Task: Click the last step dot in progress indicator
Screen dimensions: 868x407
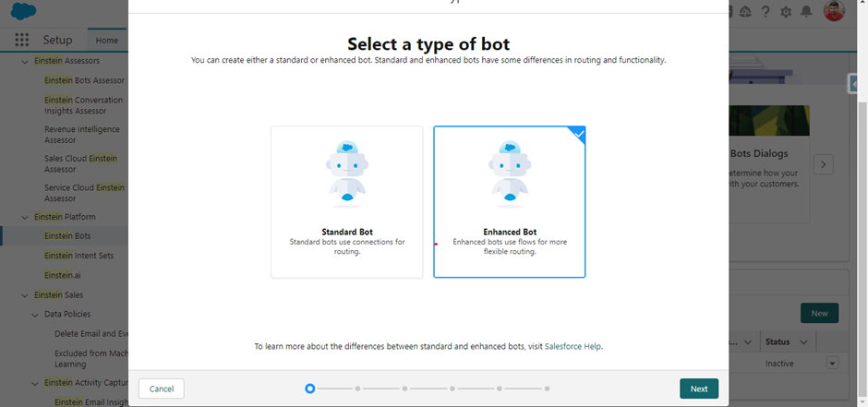Action: pos(547,389)
